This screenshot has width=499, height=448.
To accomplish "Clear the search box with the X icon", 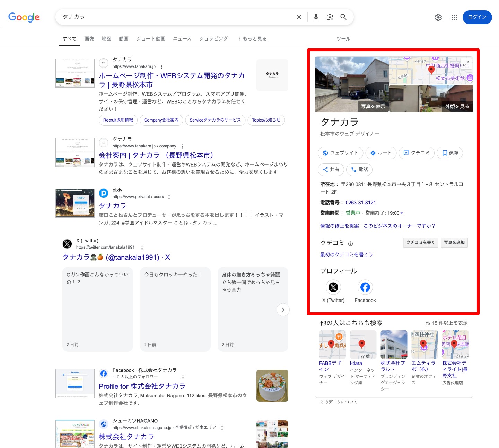I will coord(299,17).
